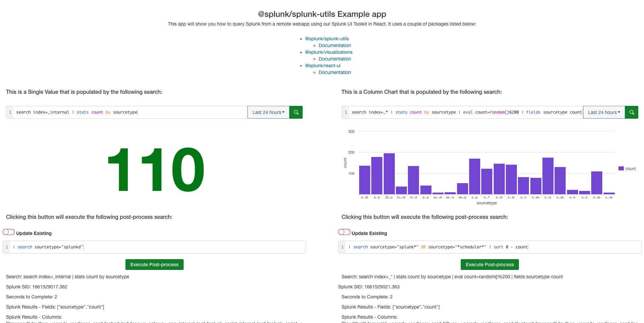Screen dimensions: 644x323
Task: Toggle Update Existing switch under Single Value
Action: (9, 232)
